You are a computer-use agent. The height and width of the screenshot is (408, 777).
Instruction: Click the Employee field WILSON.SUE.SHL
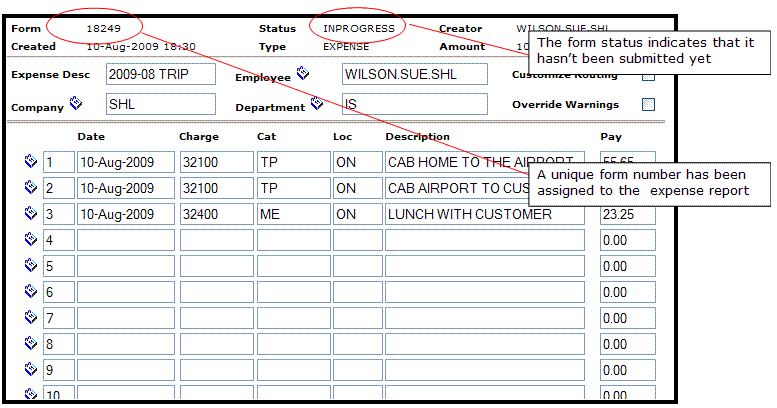413,75
